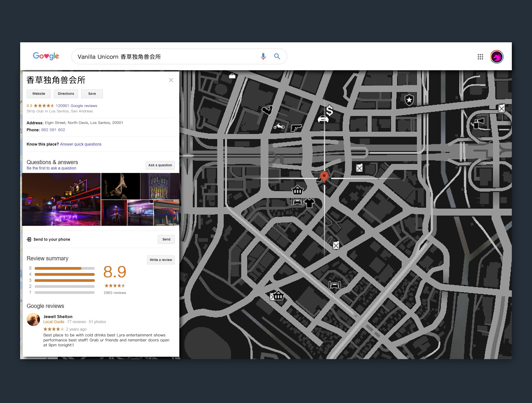The image size is (532, 403).
Task: Click the microphone voice search icon
Action: click(263, 56)
